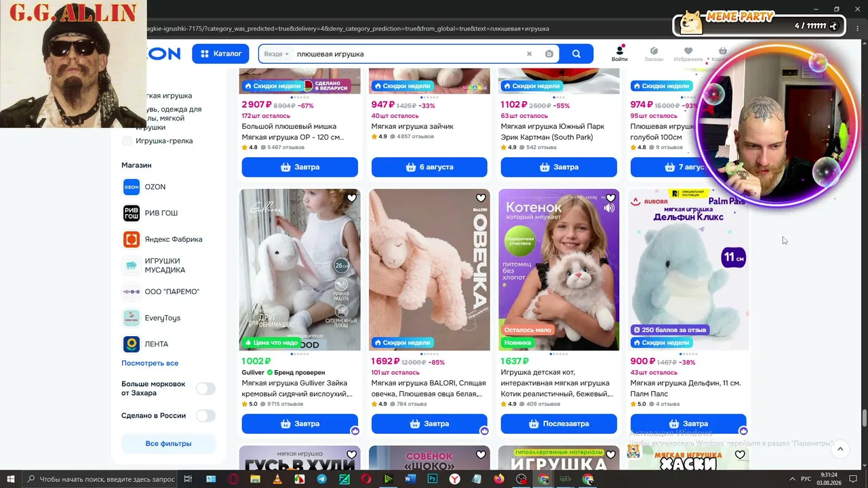Screen dimensions: 868x488
Task: Click the 409 отзывов reviews count
Action: [541, 404]
